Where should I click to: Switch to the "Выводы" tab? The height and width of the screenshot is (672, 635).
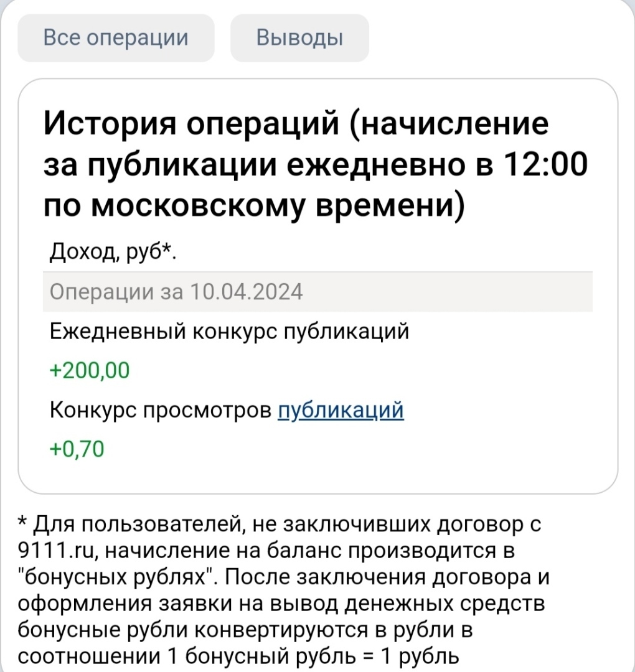point(299,38)
